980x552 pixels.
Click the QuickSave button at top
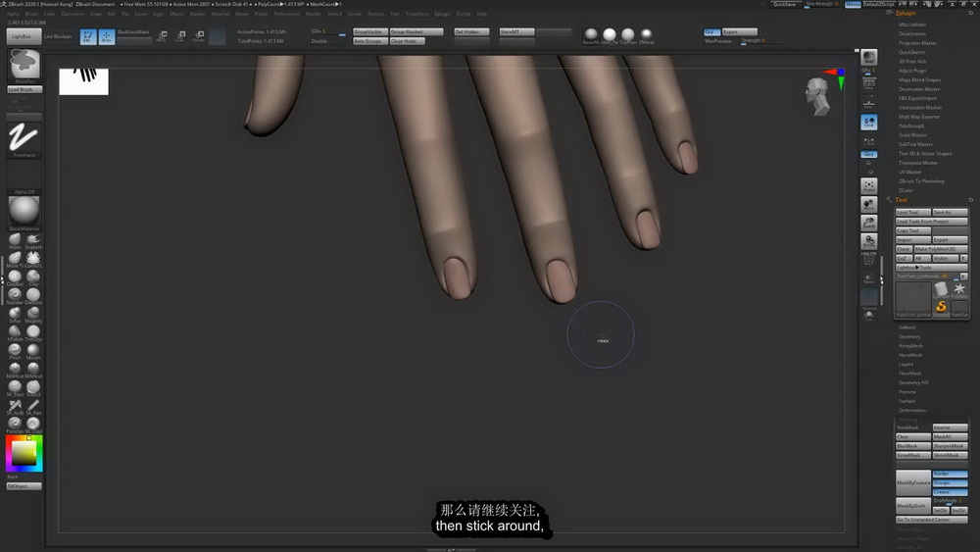tap(785, 4)
